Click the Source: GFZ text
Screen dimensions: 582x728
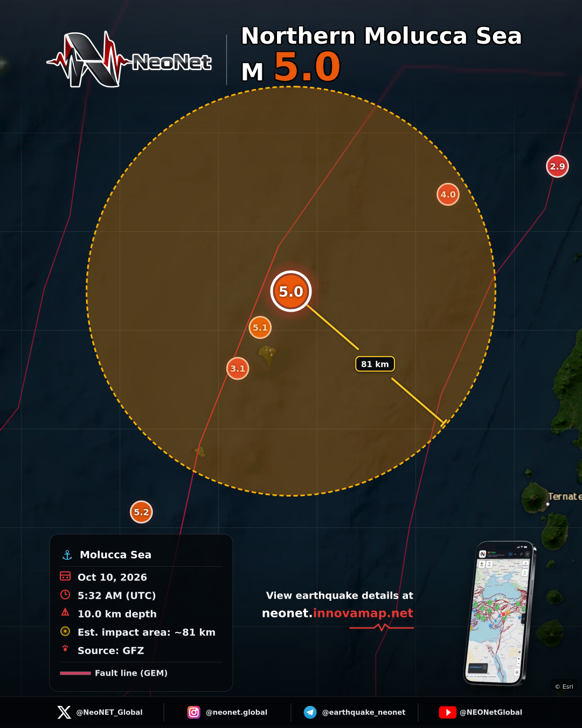pos(111,650)
